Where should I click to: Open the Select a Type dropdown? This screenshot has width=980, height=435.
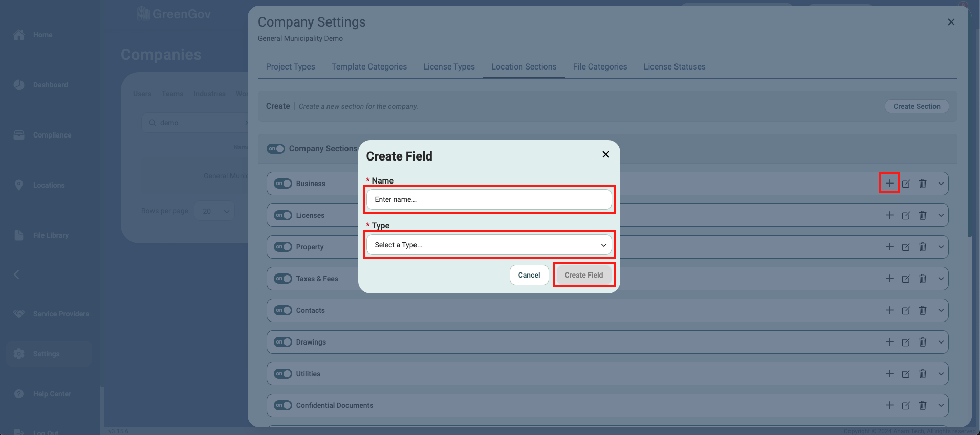point(489,245)
